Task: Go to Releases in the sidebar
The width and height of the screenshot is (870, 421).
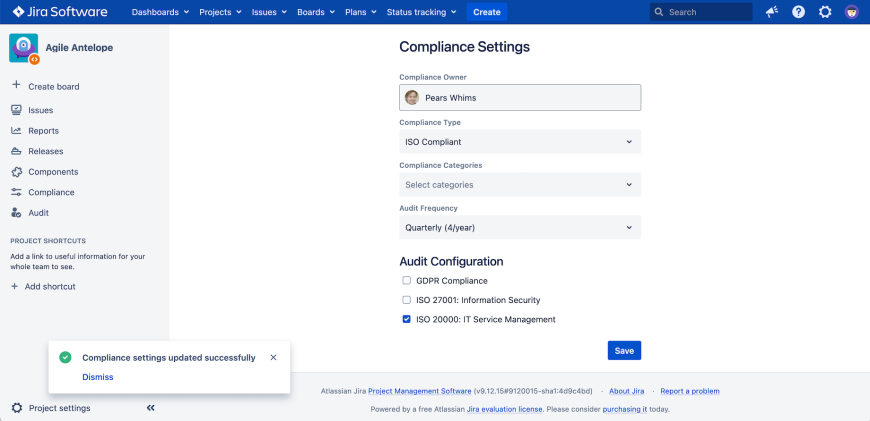Action: [45, 151]
